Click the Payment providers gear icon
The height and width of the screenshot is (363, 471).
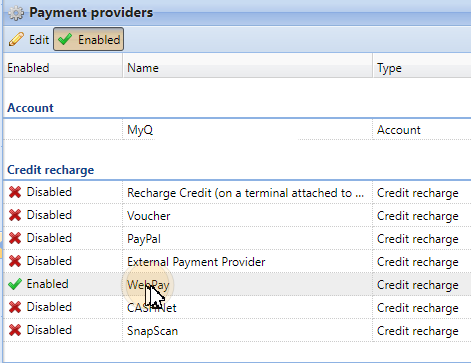[x=16, y=13]
